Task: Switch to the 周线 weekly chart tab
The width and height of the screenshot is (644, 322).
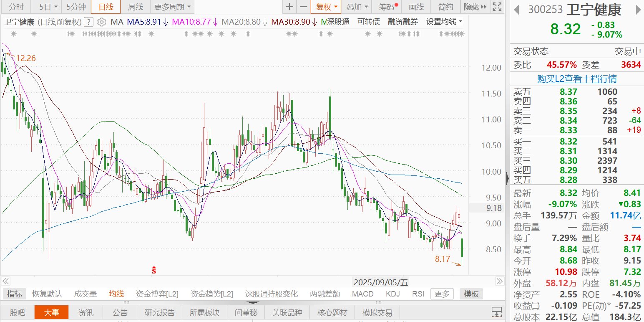Action: pyautogui.click(x=135, y=7)
